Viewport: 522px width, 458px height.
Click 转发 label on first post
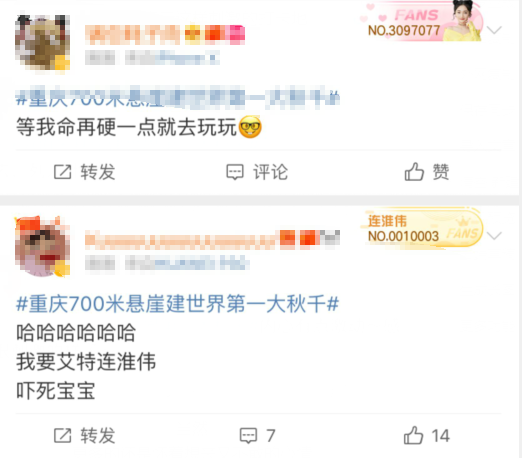(x=98, y=172)
